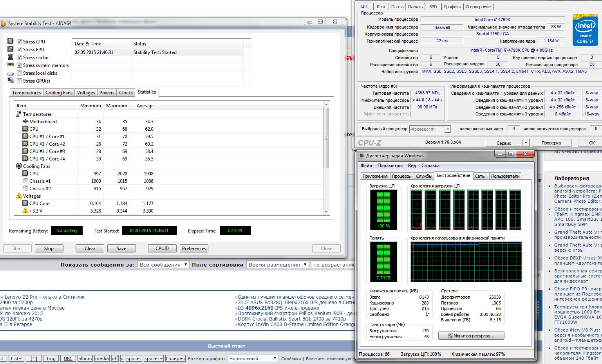Switch to the Powers tab

click(x=107, y=93)
